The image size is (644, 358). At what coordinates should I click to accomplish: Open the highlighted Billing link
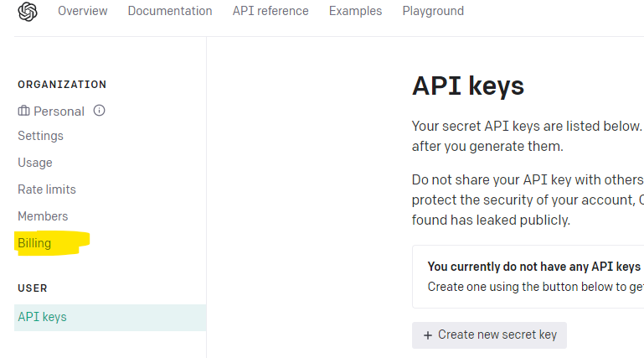pyautogui.click(x=34, y=243)
